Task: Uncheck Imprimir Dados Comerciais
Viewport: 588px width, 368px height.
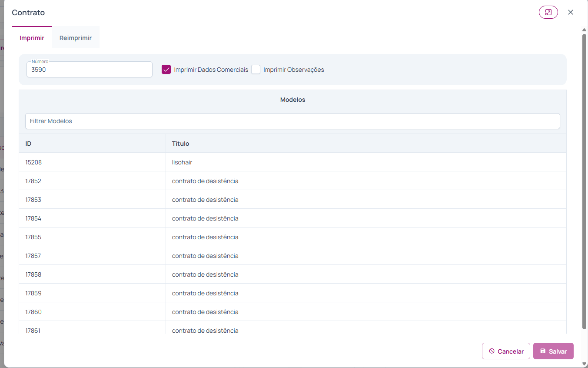Action: 166,70
